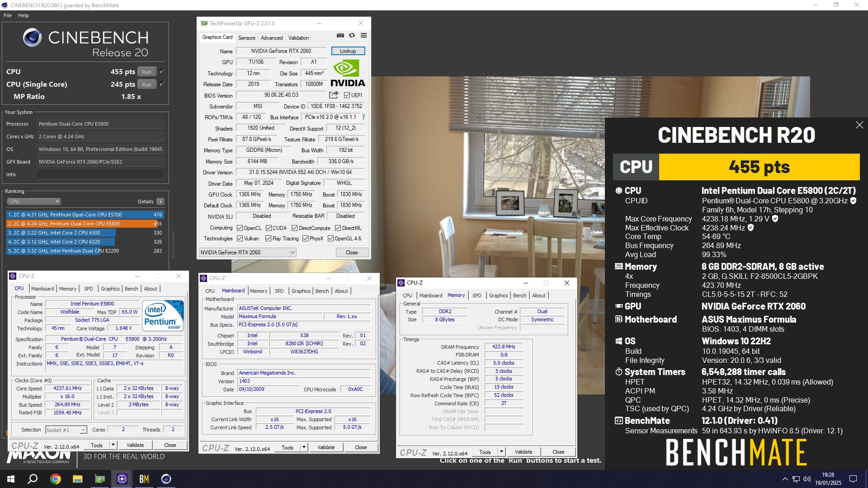The width and height of the screenshot is (868, 488).
Task: Toggle the DirectML checkbox
Action: tap(338, 228)
